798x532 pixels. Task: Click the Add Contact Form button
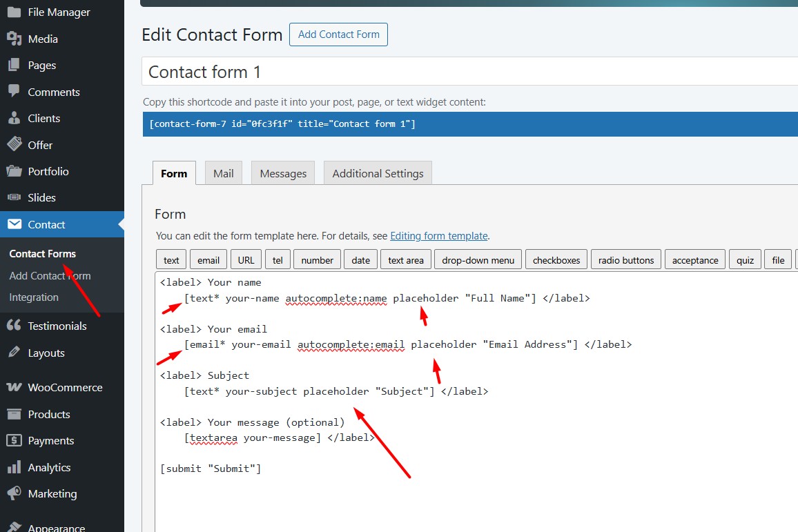[x=338, y=34]
